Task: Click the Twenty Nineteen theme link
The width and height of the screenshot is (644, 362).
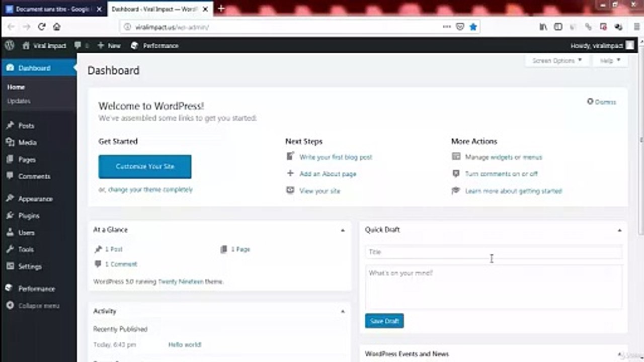Action: (181, 282)
